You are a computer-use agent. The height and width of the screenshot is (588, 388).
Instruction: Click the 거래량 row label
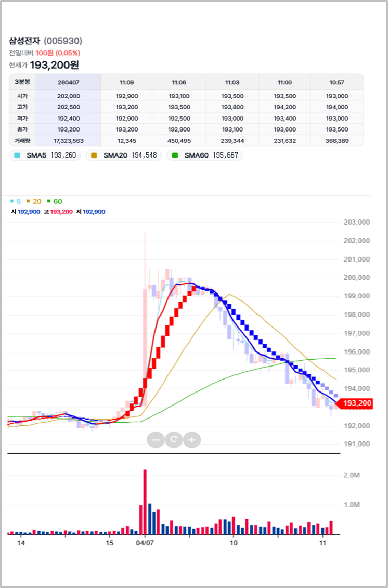tap(22, 140)
